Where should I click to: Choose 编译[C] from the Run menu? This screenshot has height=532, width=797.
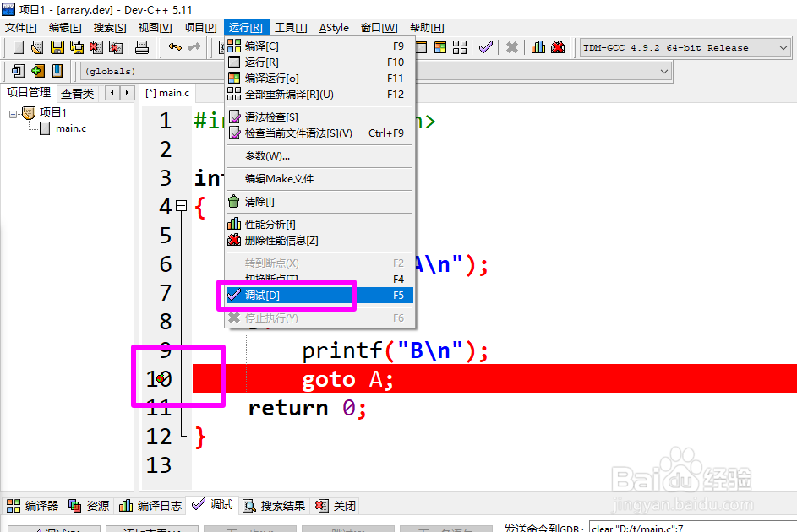(320, 46)
